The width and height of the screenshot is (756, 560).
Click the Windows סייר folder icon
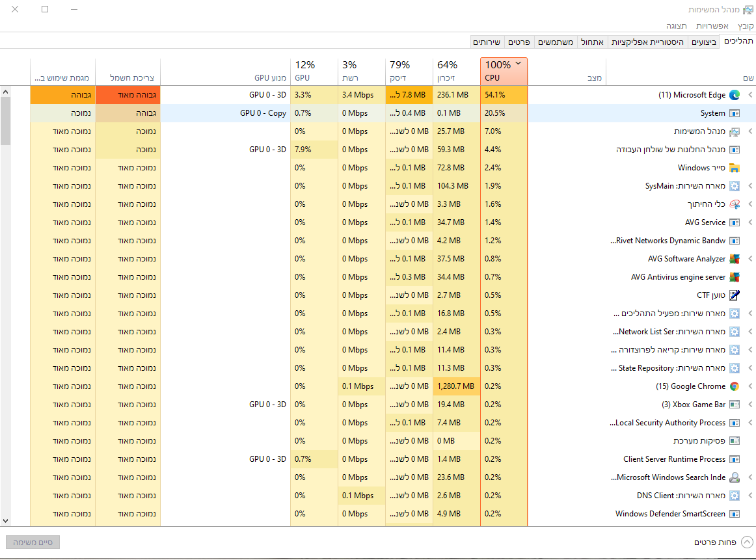coord(735,168)
